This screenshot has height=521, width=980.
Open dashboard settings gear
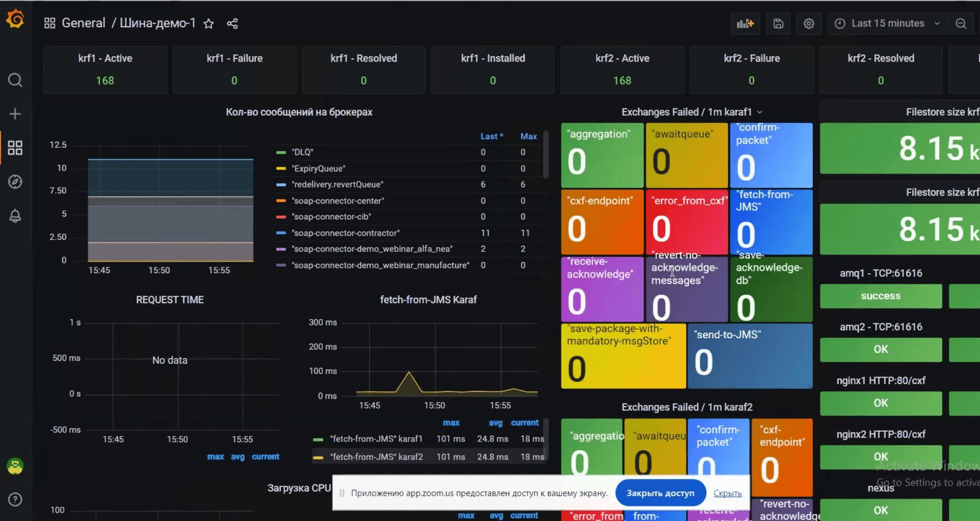click(809, 24)
